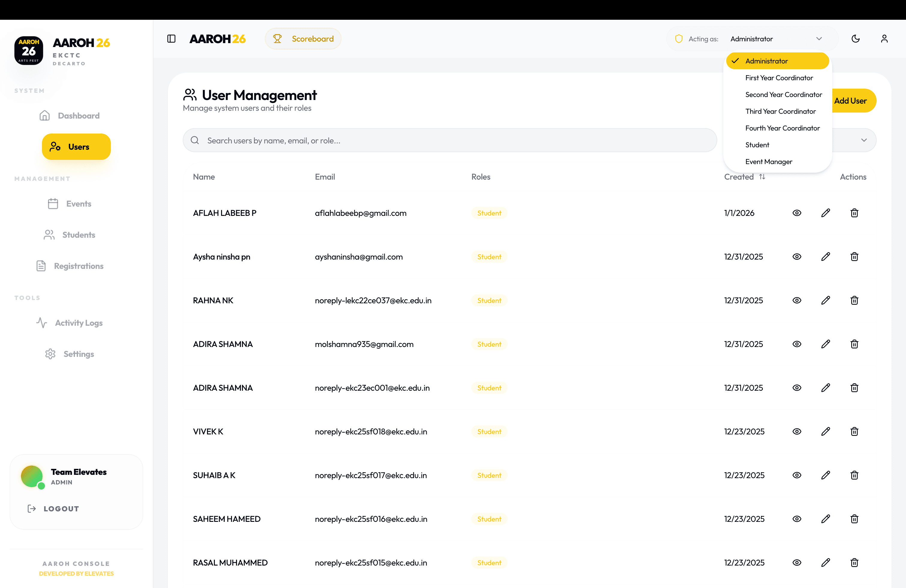Focus the search users input field

point(450,140)
